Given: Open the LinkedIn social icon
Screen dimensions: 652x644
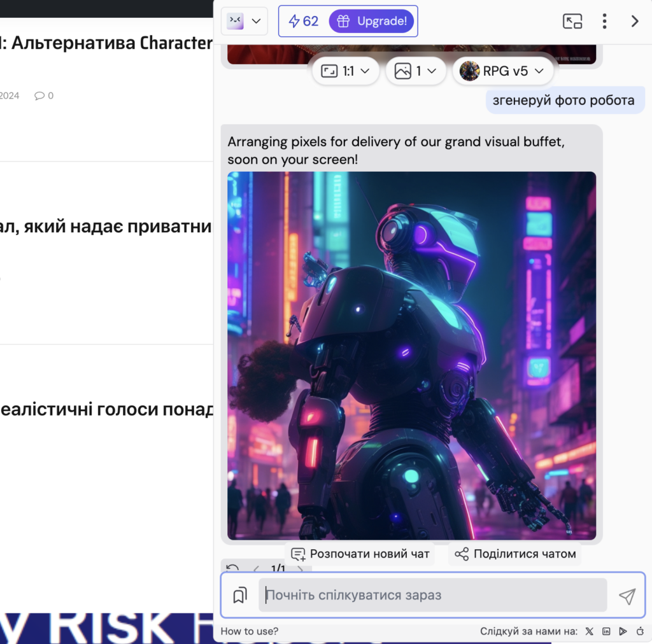Looking at the screenshot, I should pos(606,631).
